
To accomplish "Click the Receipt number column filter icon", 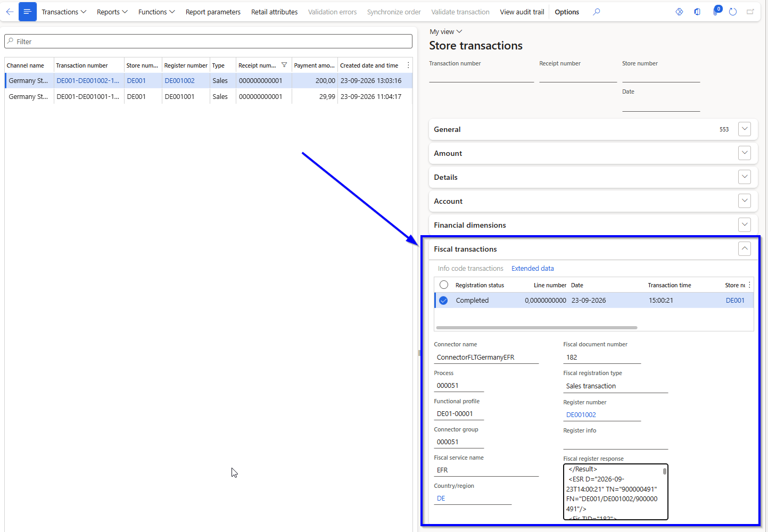I will click(x=284, y=65).
